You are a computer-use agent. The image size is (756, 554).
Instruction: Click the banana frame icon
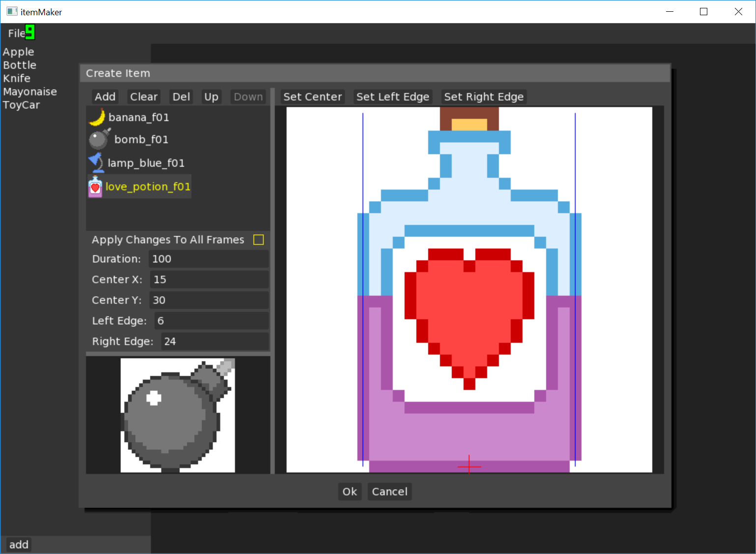click(97, 117)
